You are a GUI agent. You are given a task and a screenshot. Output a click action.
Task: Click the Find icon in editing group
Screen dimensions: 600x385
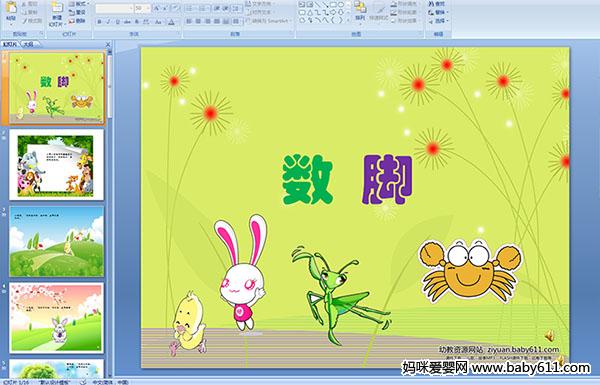click(437, 4)
